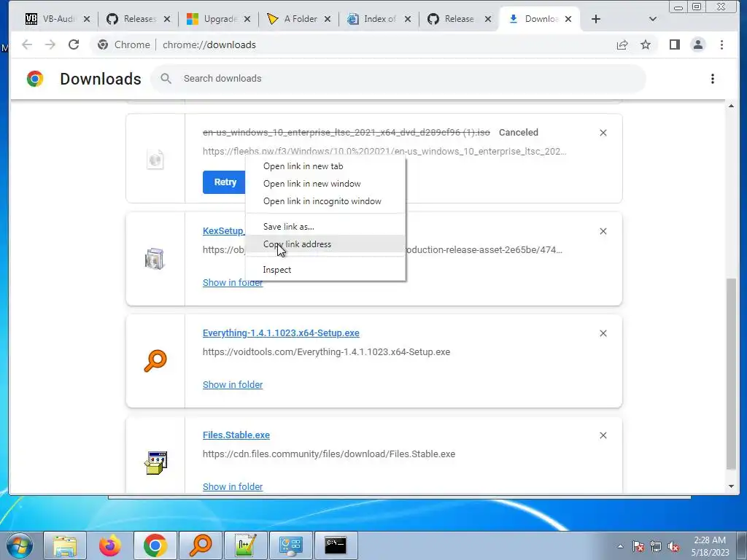The image size is (747, 560).
Task: Open Windows Explorer from the taskbar
Action: point(65,545)
